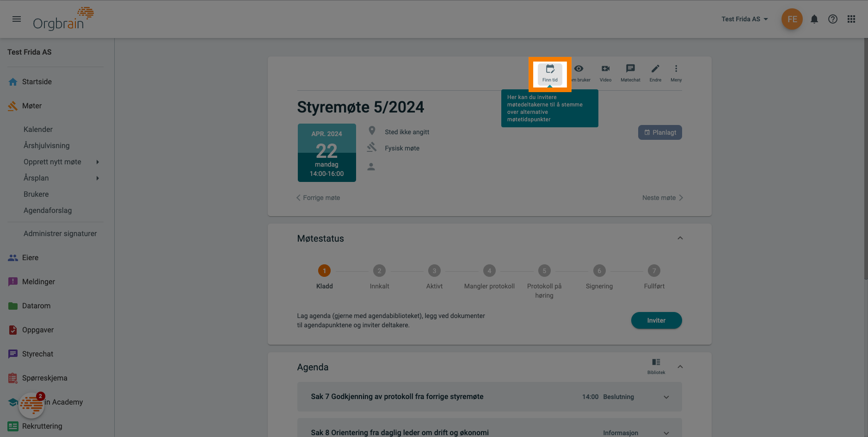Open the Test Frida AS organization dropdown

[745, 19]
